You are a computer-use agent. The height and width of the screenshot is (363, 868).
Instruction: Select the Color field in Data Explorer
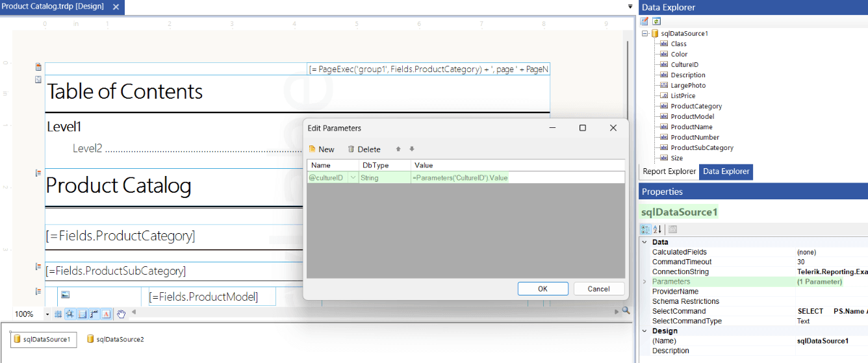click(x=679, y=54)
